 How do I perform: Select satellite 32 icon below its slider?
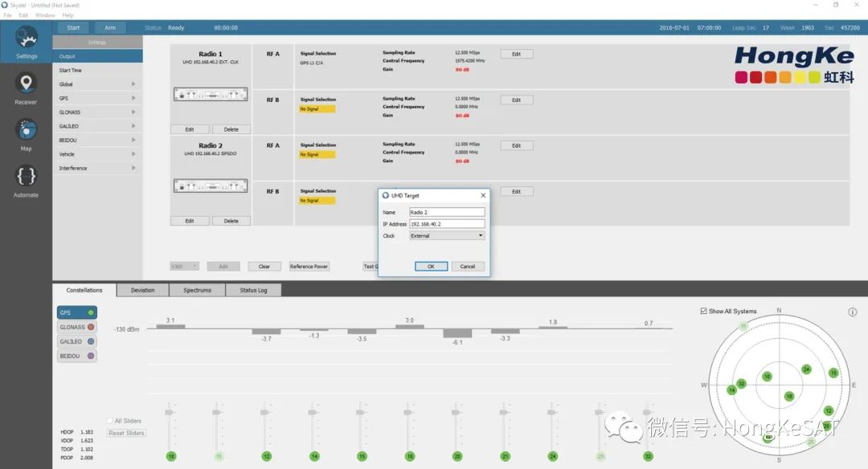click(x=649, y=456)
